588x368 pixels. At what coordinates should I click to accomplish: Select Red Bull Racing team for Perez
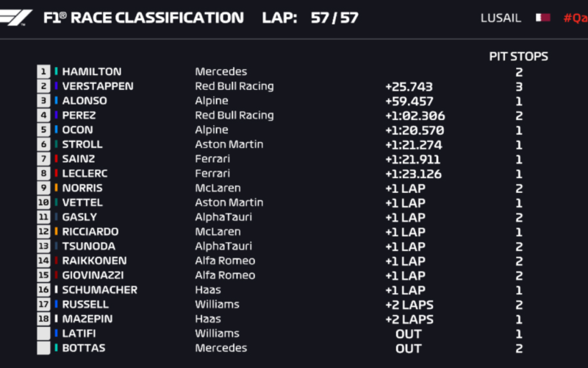pyautogui.click(x=234, y=116)
